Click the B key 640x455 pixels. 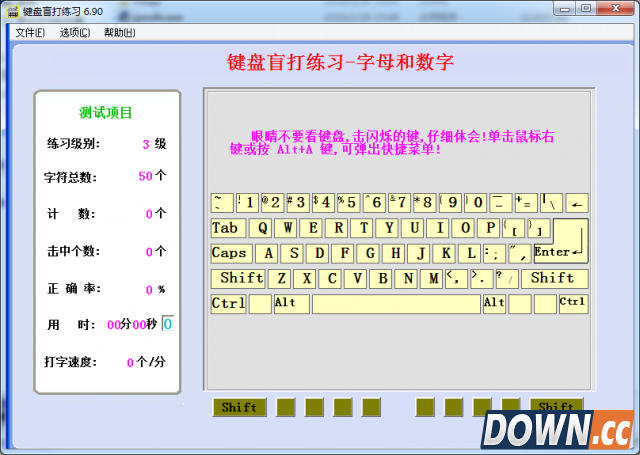(381, 278)
